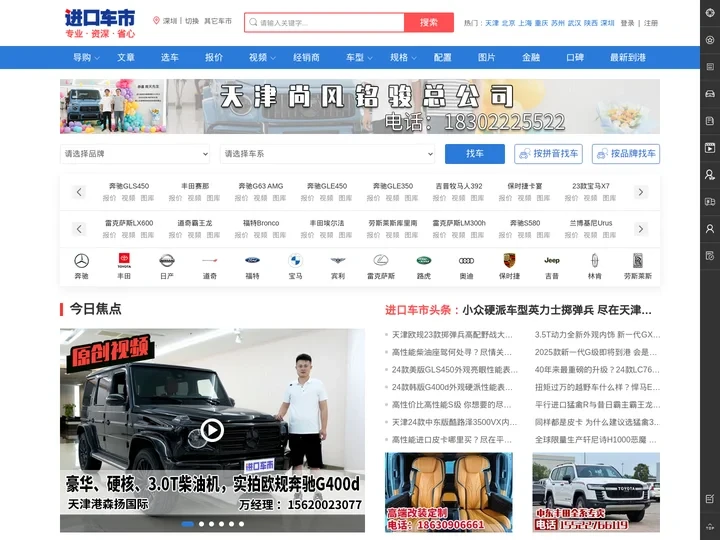Viewport: 720px width, 540px height.
Task: Click the 进口车市 site logo
Action: pos(100,23)
